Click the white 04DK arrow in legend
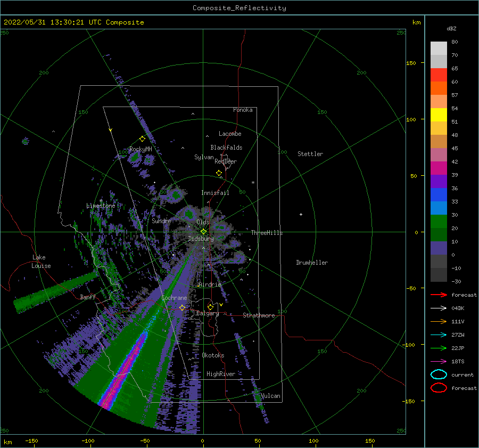 (x=439, y=308)
